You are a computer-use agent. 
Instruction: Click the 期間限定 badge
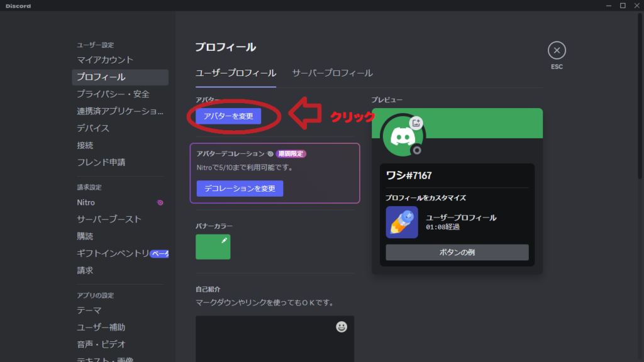(291, 154)
